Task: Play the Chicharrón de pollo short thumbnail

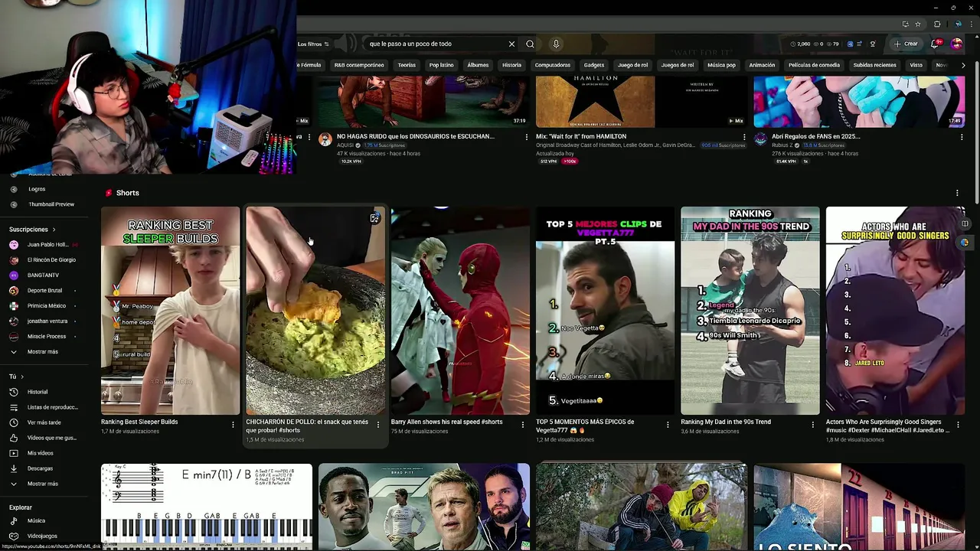Action: [x=315, y=311]
